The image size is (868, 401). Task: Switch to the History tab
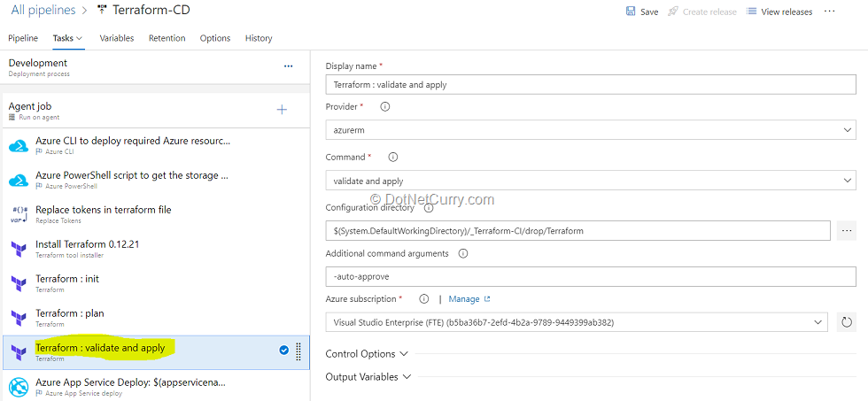(259, 38)
